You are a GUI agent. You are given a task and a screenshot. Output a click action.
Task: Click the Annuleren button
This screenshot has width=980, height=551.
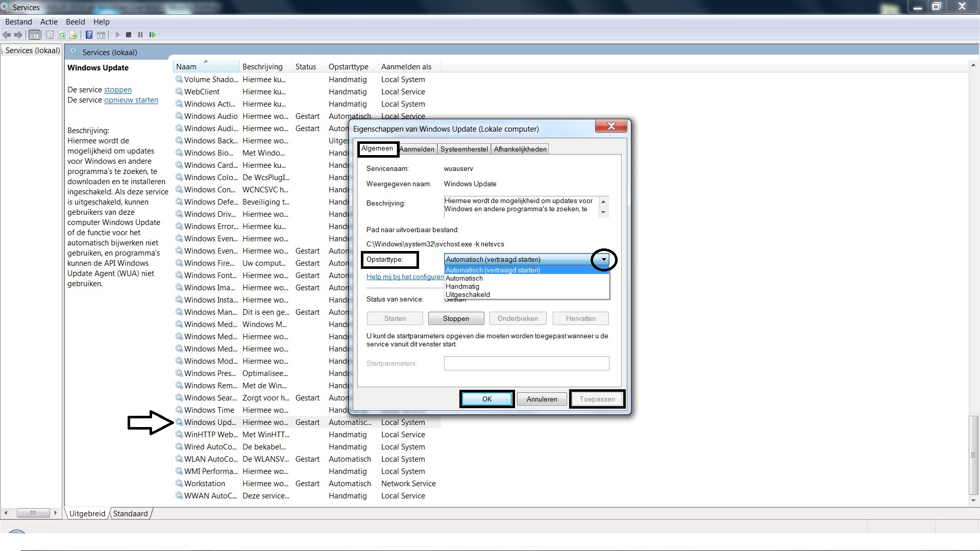542,399
